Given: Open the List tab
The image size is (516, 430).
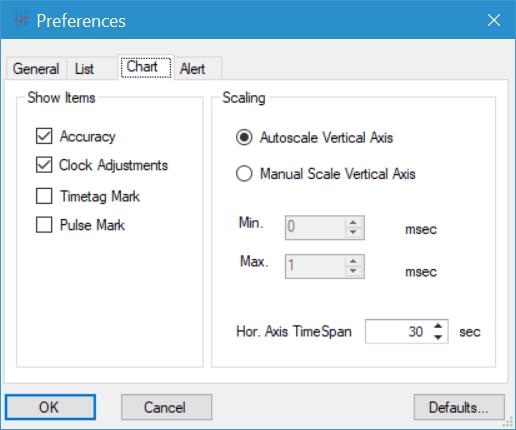Looking at the screenshot, I should pyautogui.click(x=84, y=69).
